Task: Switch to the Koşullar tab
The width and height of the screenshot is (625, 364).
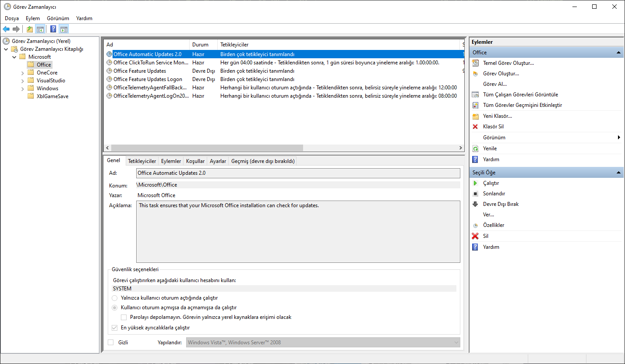Action: [195, 161]
